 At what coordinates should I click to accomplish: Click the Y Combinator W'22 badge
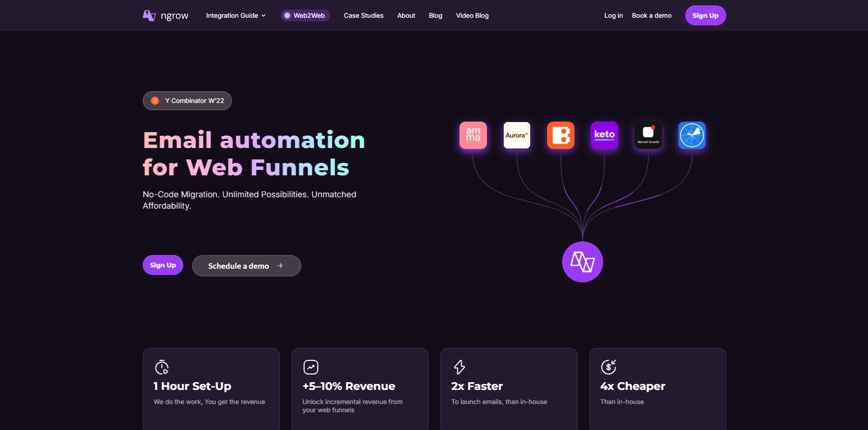[x=187, y=101]
